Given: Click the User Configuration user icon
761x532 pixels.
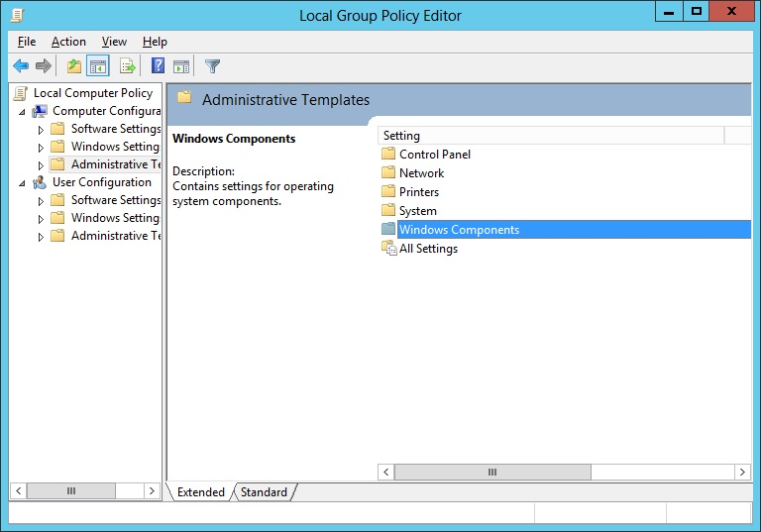Looking at the screenshot, I should (40, 182).
